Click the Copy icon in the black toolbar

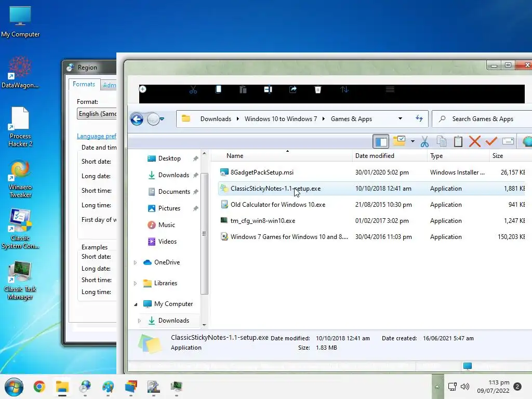pos(218,89)
